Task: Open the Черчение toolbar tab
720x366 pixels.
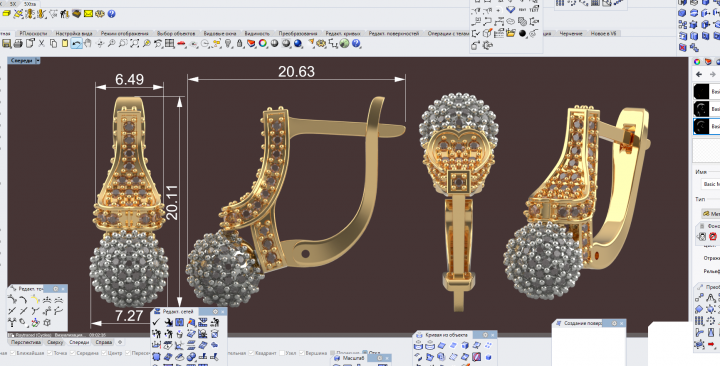Action: 571,34
